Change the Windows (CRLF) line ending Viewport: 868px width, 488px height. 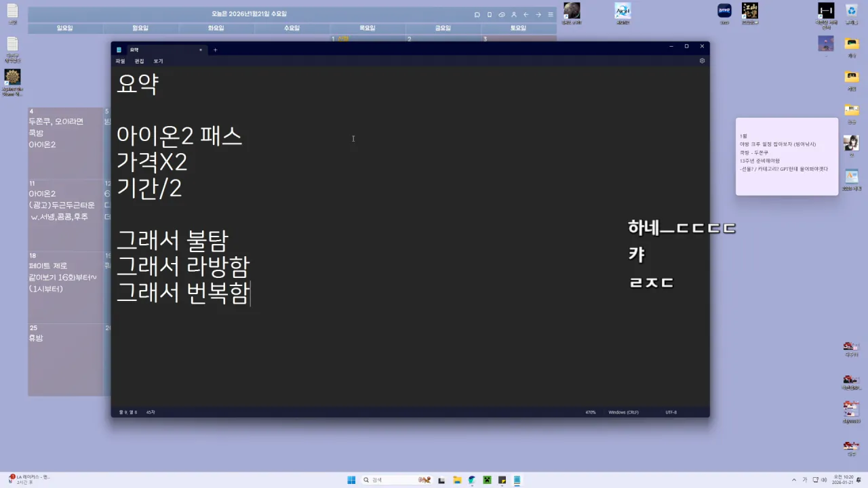coord(623,412)
